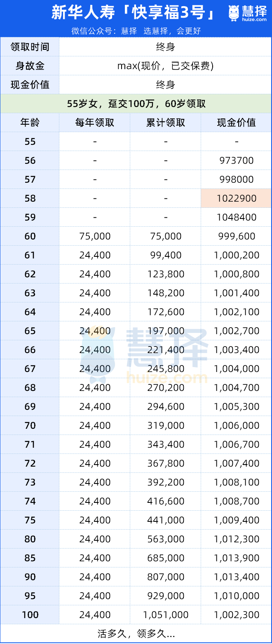This screenshot has width=272, height=644.
Task: Select the 身故金 row label
Action: [30, 66]
